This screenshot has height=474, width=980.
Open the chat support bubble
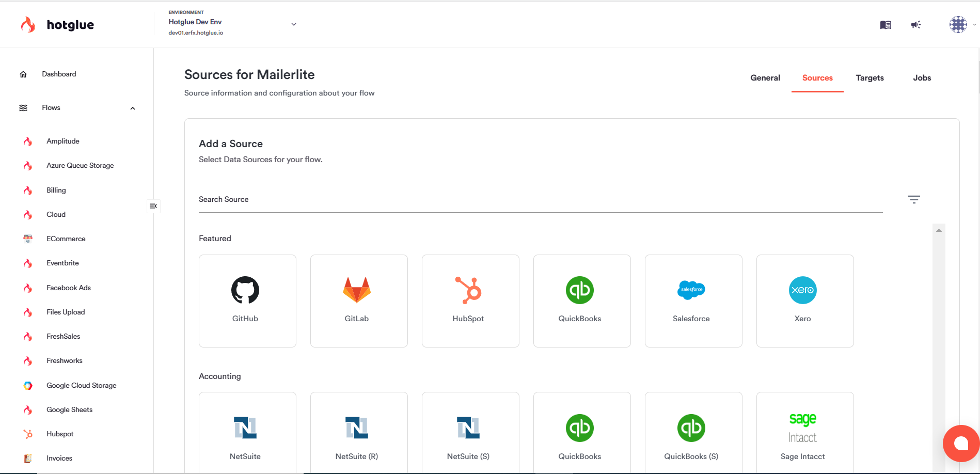click(961, 443)
